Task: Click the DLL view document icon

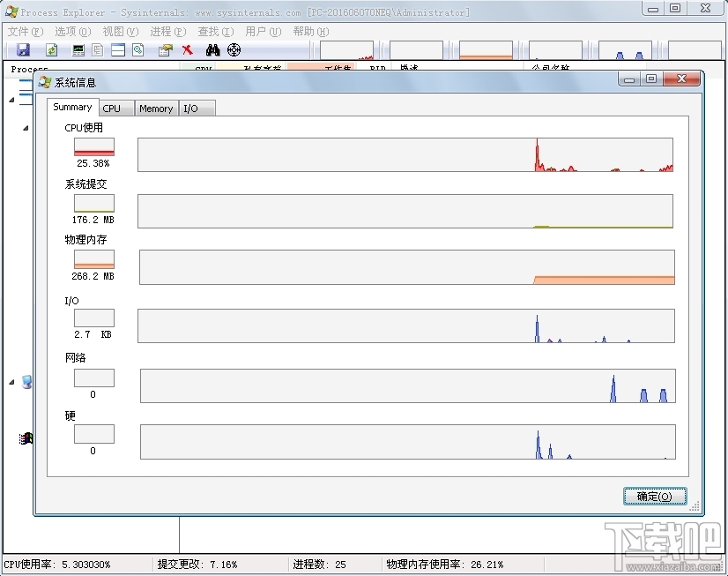Action: (98, 50)
